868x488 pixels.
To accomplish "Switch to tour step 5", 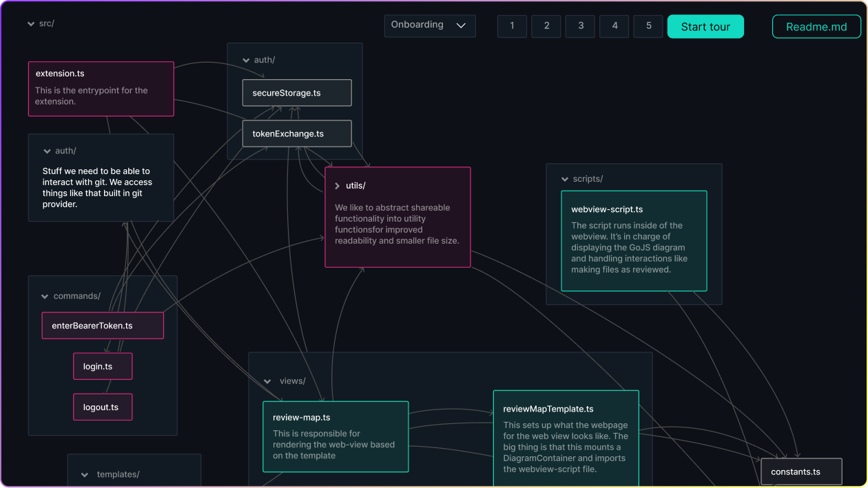I will (x=648, y=25).
